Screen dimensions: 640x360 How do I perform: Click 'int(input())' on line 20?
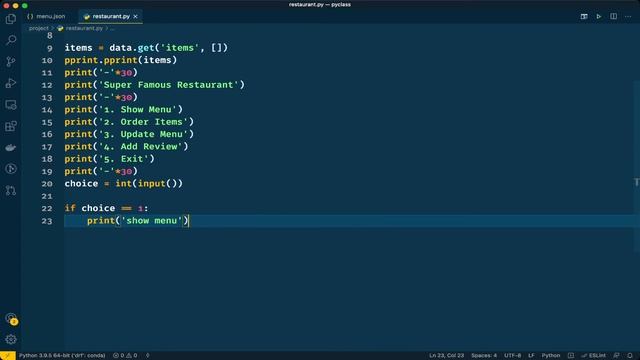point(149,184)
